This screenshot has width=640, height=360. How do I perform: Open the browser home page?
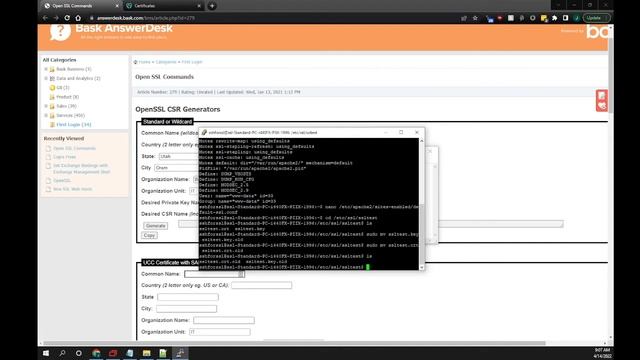[78, 18]
